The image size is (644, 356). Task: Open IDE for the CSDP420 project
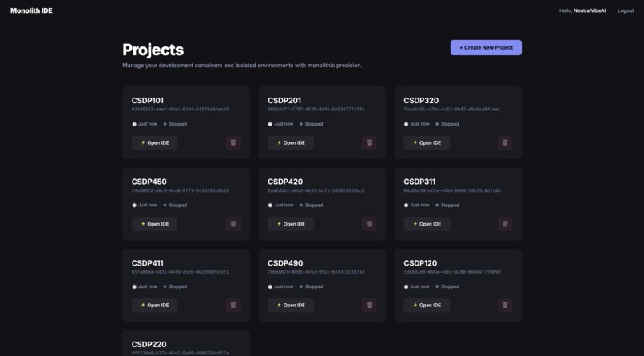[291, 224]
